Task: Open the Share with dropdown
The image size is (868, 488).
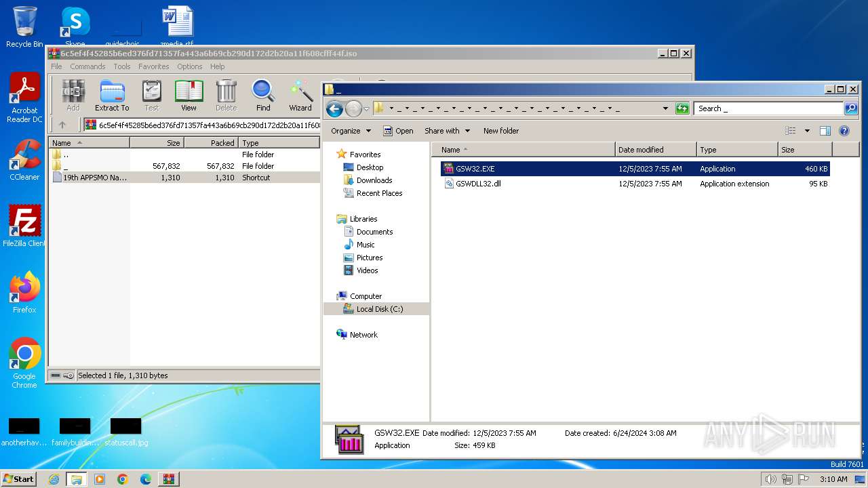Action: [x=447, y=131]
